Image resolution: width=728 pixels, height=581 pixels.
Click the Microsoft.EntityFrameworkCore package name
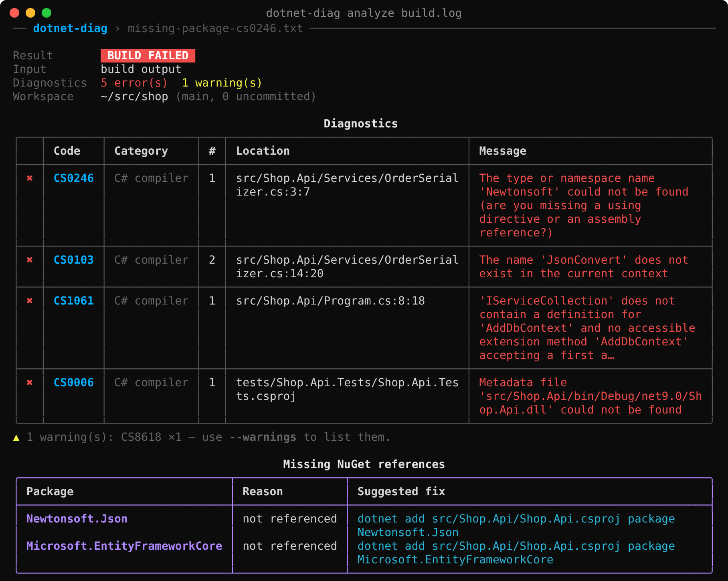(124, 546)
